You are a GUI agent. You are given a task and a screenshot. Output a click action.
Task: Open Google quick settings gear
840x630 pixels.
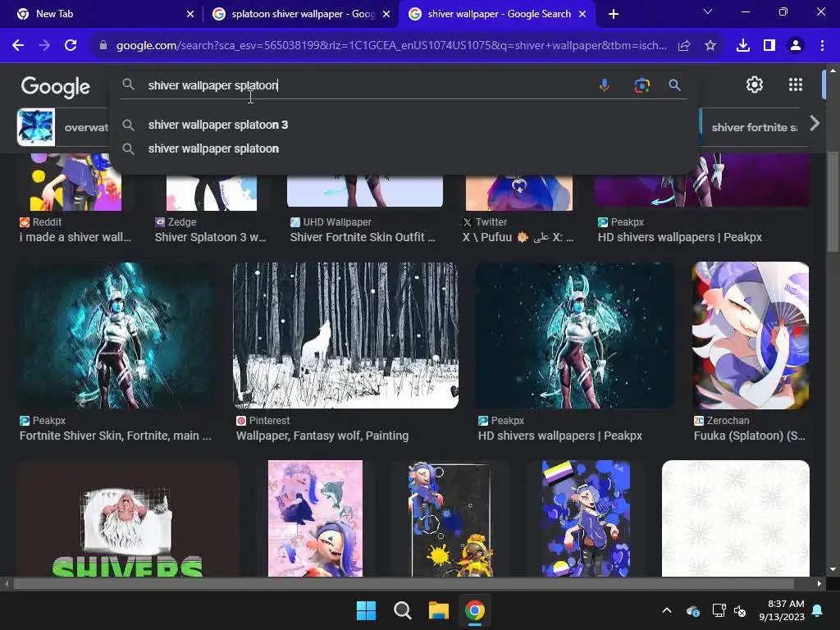[755, 84]
